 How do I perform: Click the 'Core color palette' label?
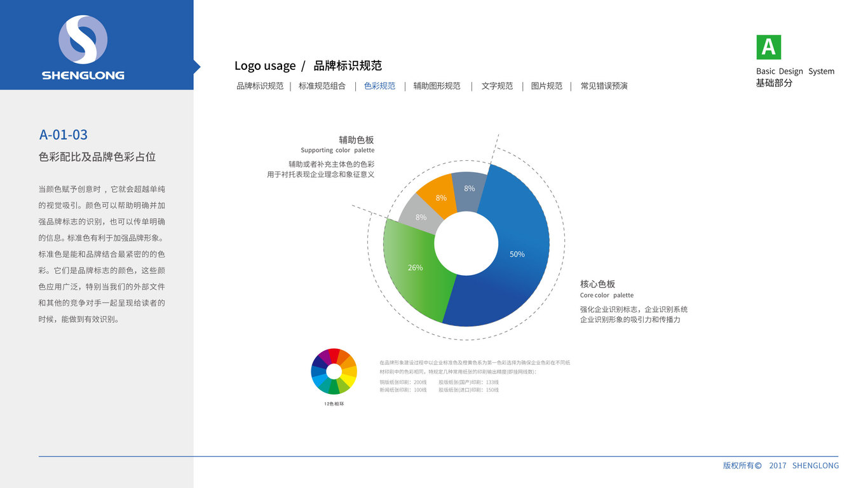(x=607, y=295)
